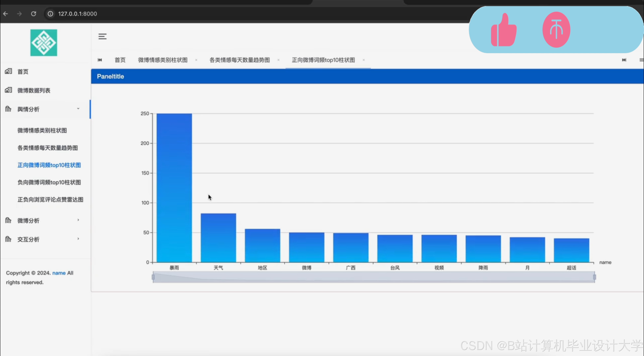This screenshot has height=356, width=644.
Task: Open 负向微博词频top10柱状图 in the sidebar
Action: (x=49, y=182)
